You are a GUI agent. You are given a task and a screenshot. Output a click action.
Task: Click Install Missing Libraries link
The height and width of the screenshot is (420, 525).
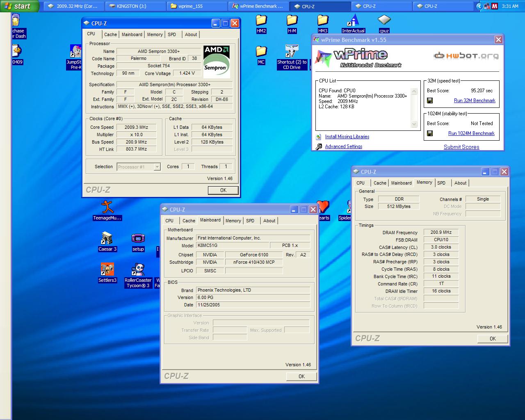(347, 137)
